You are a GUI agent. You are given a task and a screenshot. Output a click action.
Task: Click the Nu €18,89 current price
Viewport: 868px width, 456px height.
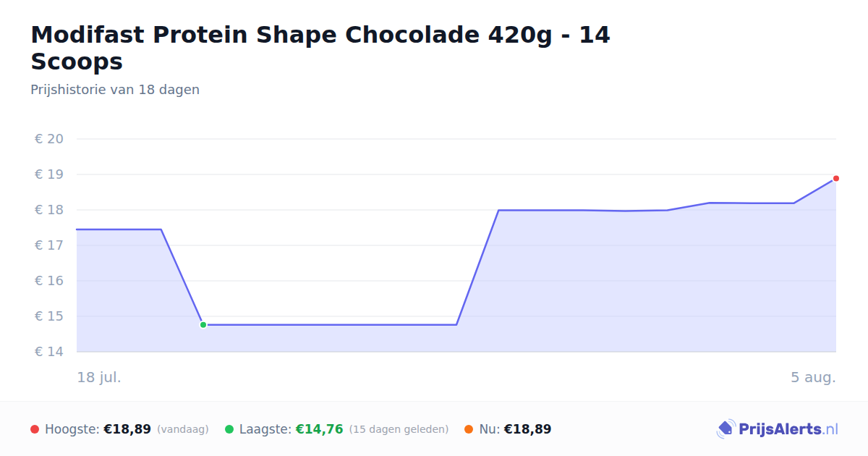pos(527,429)
